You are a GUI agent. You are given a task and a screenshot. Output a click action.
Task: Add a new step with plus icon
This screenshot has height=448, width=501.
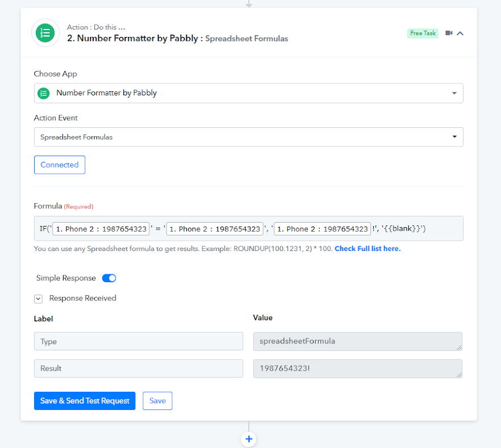(x=249, y=439)
